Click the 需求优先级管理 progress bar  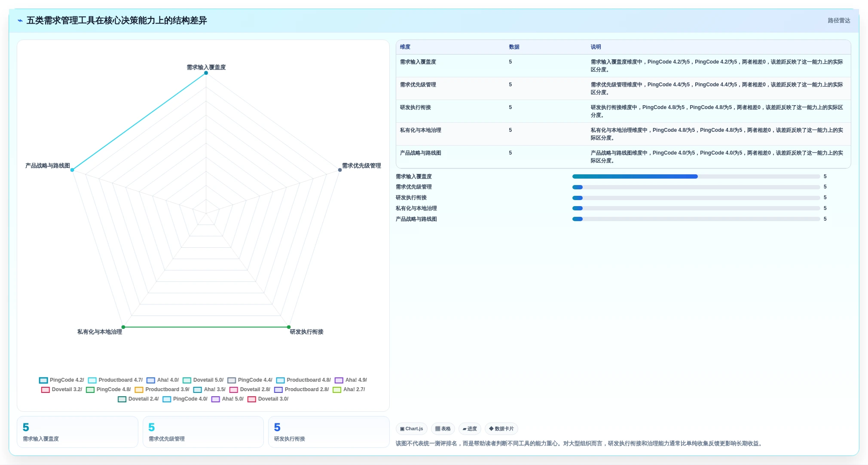coord(696,187)
